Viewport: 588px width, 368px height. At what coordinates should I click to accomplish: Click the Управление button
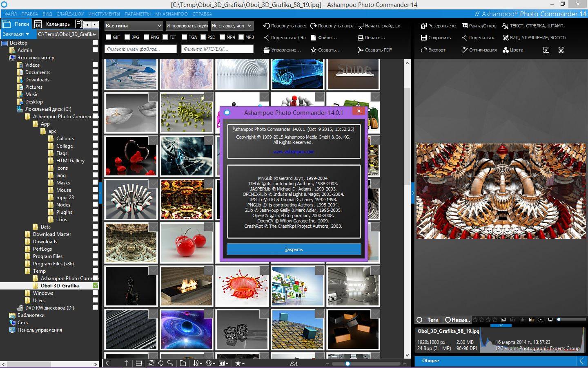pos(283,50)
